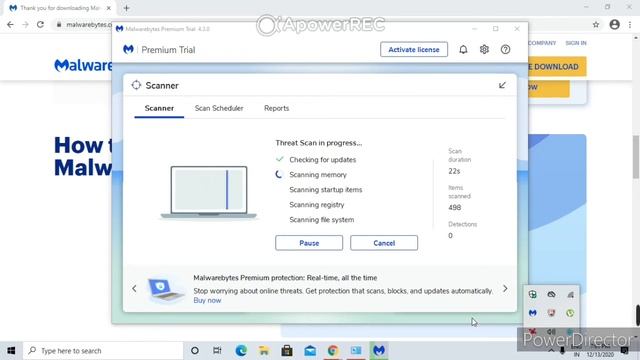
Task: Launch Microsoft Edge from taskbar
Action: 241,351
